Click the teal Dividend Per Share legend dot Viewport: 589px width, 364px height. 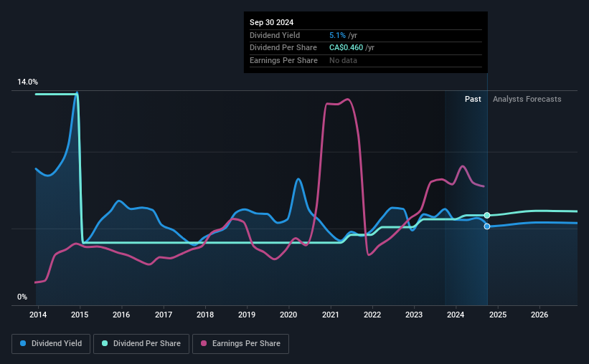[105, 343]
